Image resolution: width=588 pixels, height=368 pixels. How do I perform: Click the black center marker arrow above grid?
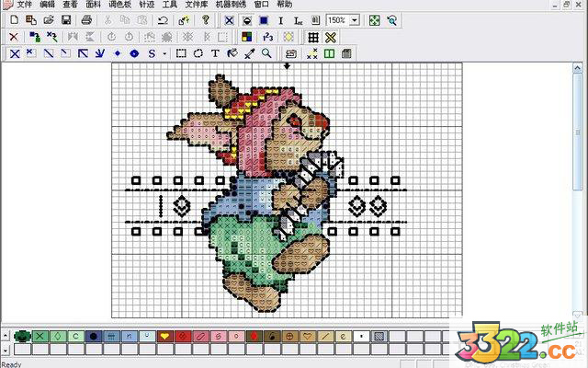coord(287,66)
